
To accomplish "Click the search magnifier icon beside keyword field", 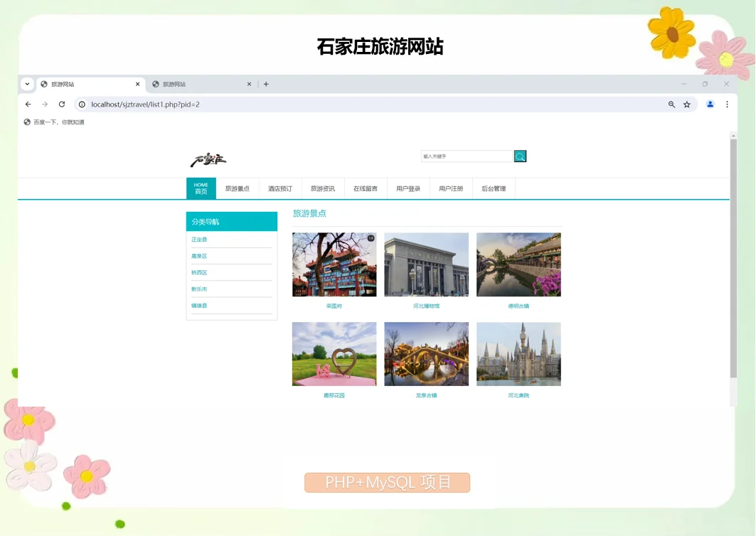I will point(520,156).
